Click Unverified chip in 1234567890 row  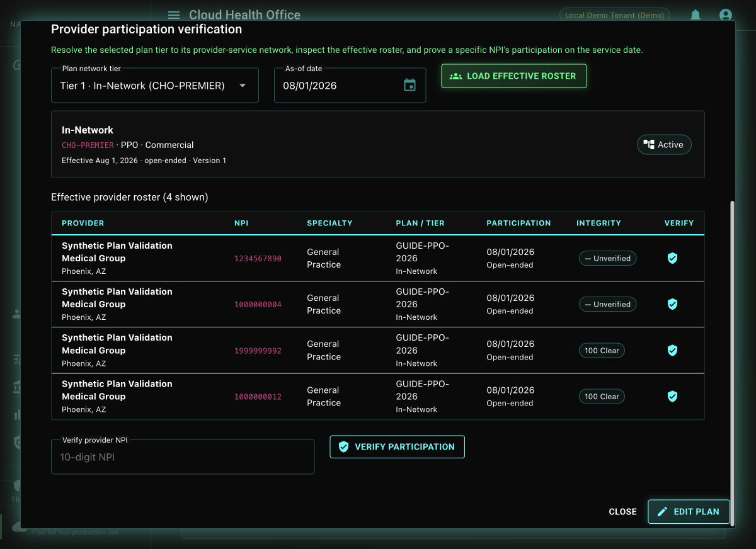(608, 258)
